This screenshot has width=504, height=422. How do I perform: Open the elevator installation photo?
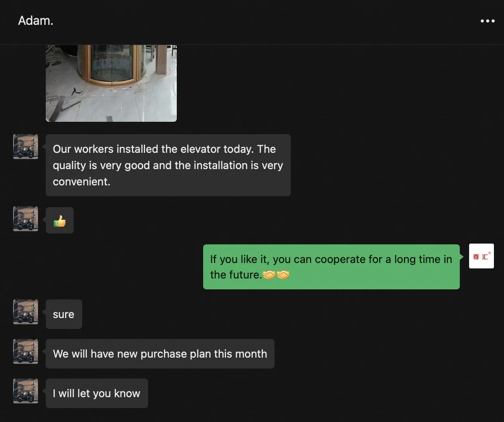coord(111,83)
